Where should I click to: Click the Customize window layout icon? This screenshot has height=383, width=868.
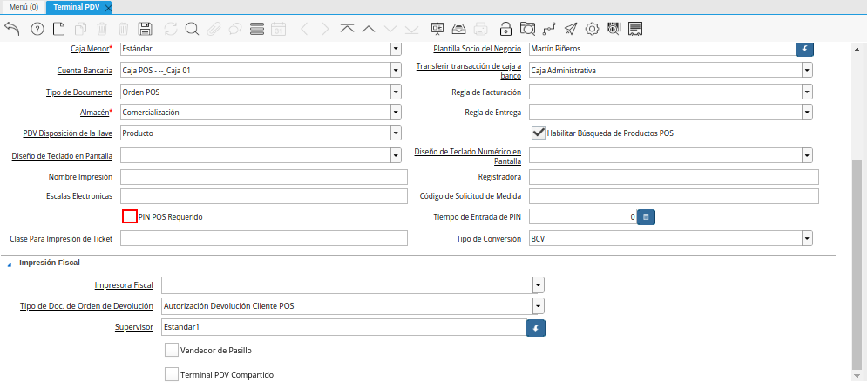pos(635,29)
